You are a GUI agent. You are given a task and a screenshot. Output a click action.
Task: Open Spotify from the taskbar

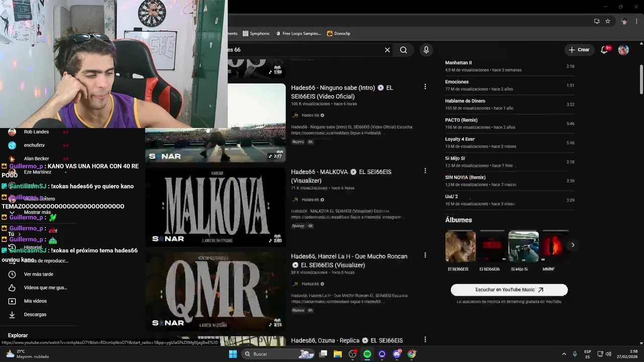(x=367, y=354)
